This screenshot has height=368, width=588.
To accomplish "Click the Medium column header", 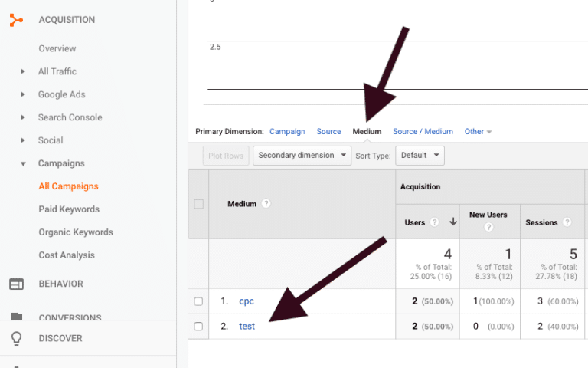I will pyautogui.click(x=242, y=204).
